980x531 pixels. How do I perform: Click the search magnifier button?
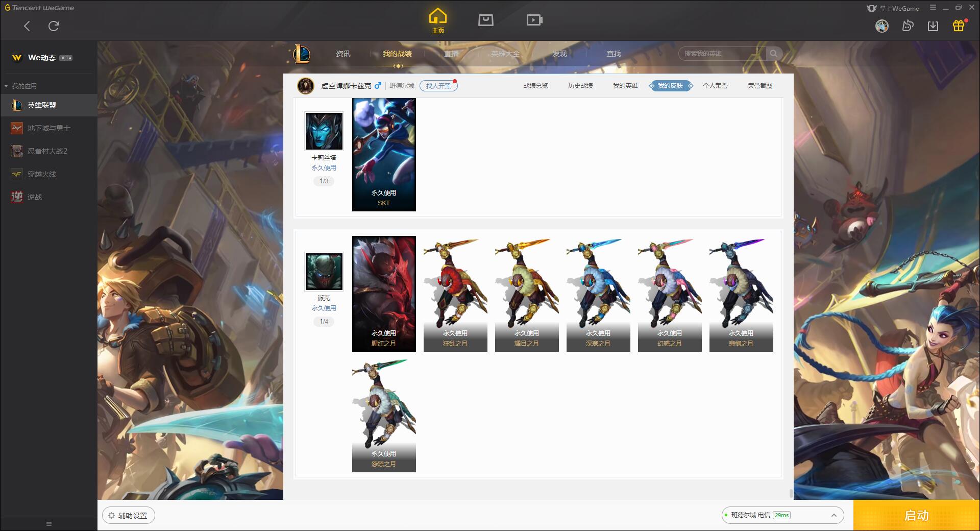pos(774,54)
